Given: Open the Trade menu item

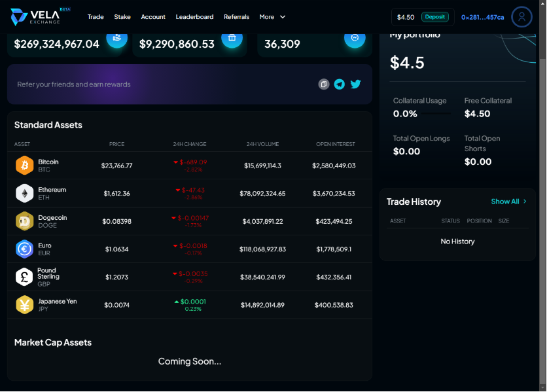Looking at the screenshot, I should click(x=96, y=17).
